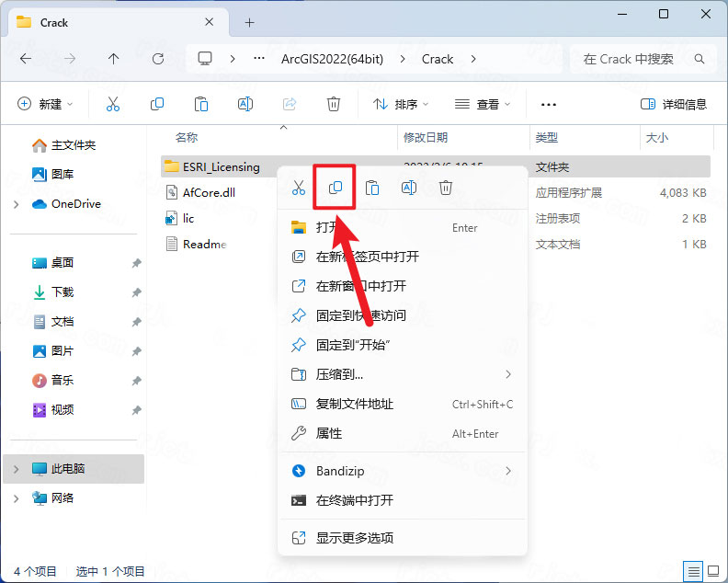Image resolution: width=728 pixels, height=583 pixels.
Task: Click the Paste icon in the toolbar
Action: coord(201,104)
